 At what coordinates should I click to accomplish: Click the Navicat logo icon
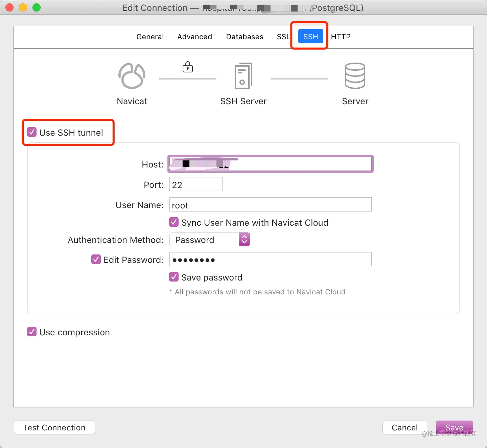coord(132,76)
